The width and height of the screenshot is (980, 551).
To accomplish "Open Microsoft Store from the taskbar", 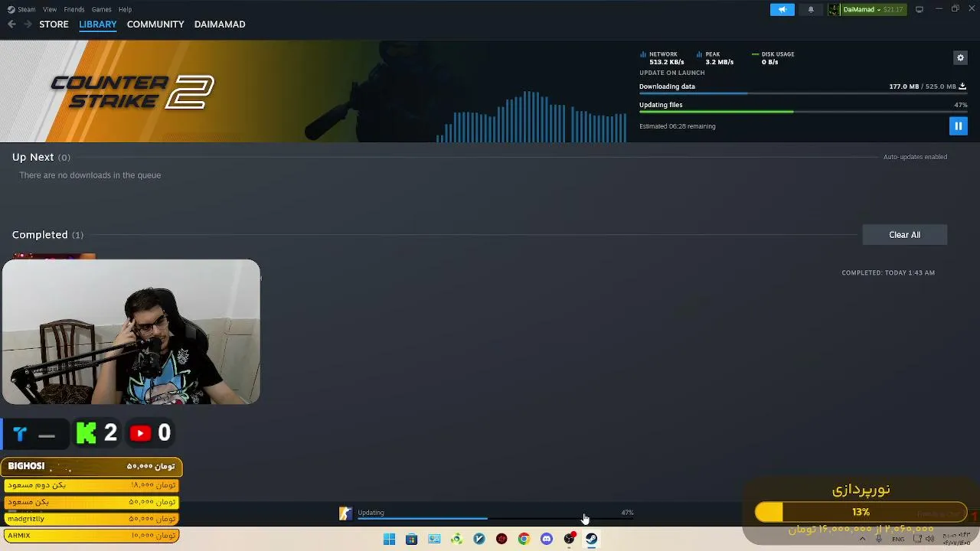I will (411, 540).
